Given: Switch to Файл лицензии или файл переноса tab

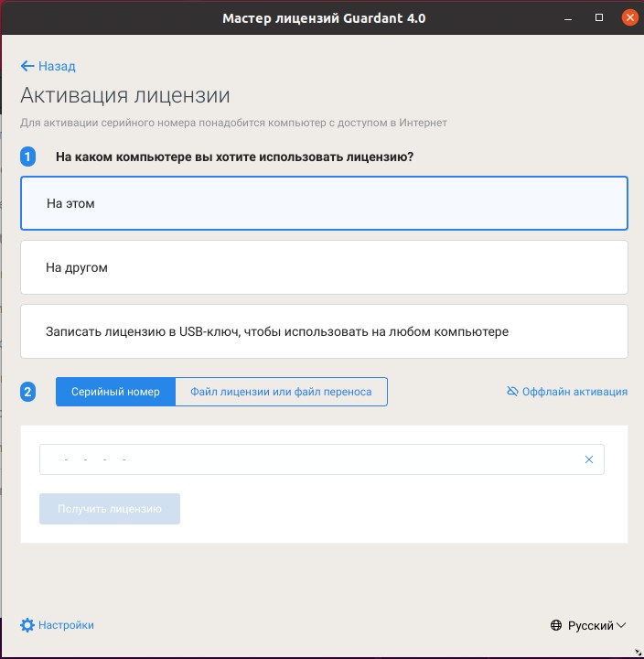Looking at the screenshot, I should 281,392.
